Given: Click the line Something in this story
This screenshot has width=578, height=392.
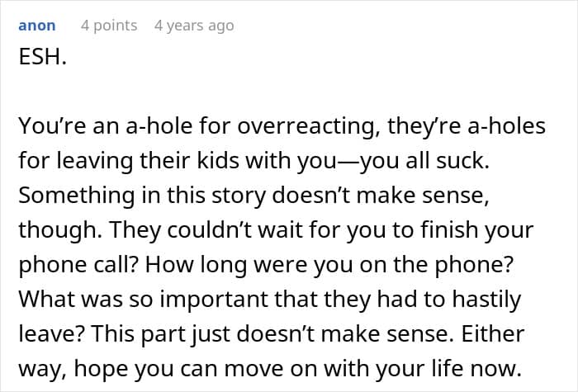Looking at the screenshot, I should pos(254,196).
